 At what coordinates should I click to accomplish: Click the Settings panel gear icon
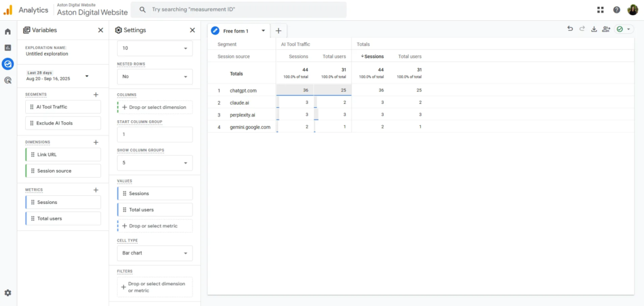pos(118,30)
